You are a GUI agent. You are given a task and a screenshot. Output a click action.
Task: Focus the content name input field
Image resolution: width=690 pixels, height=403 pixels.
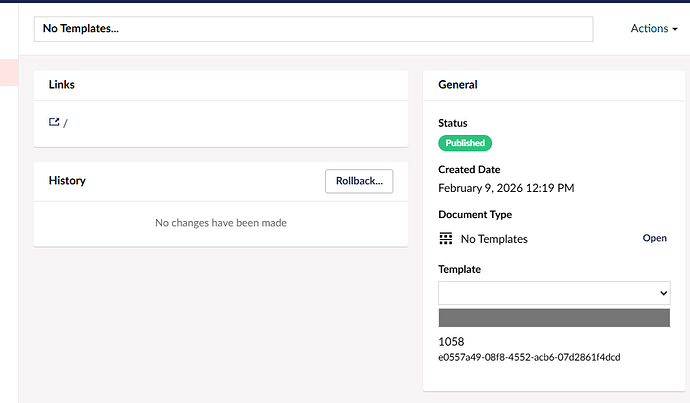[313, 29]
